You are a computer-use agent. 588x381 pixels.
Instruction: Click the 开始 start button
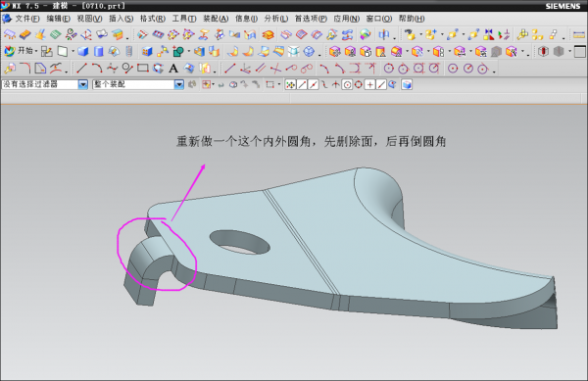21,51
